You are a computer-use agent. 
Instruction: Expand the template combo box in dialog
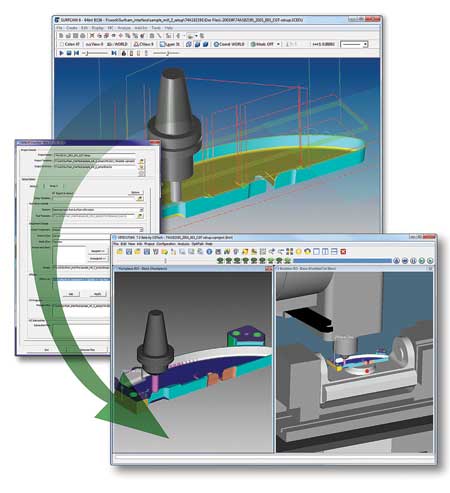click(x=141, y=210)
